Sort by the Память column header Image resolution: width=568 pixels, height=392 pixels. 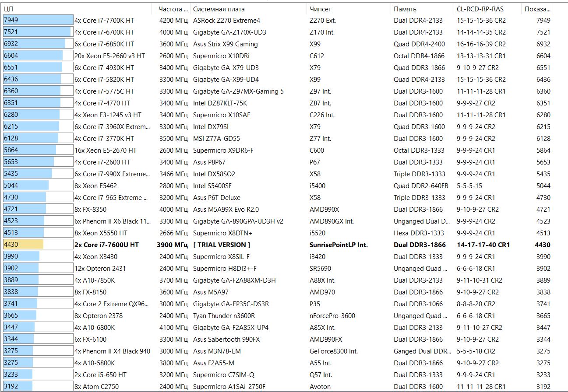[x=422, y=9]
